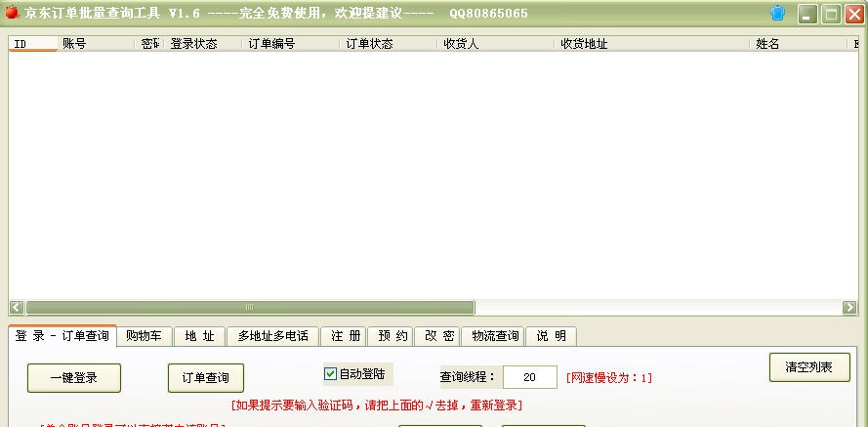This screenshot has height=427, width=868.
Task: Click the truncated 密码 column header
Action: click(x=149, y=44)
